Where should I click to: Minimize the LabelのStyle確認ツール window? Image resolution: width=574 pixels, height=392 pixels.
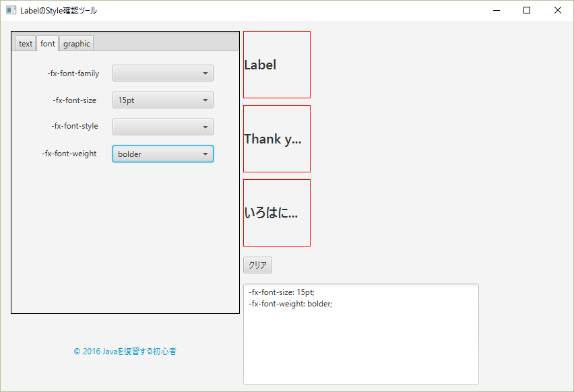(x=497, y=10)
